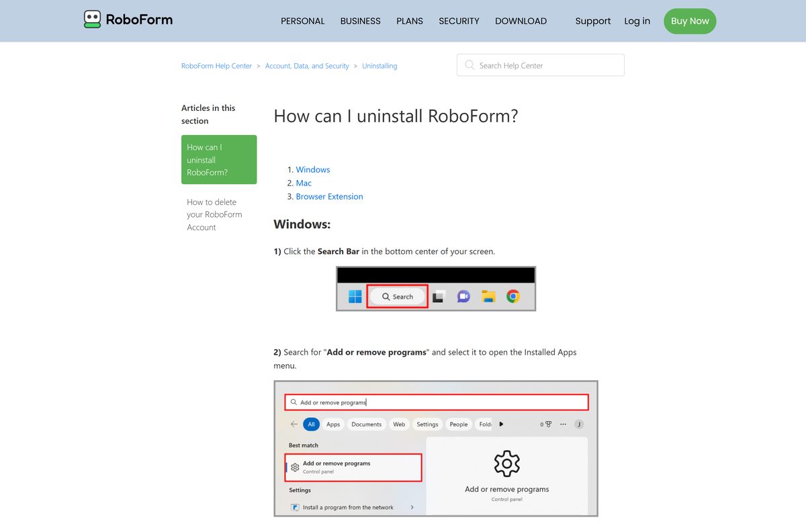This screenshot has height=532, width=806.
Task: Select the How can I uninstall RoboForm? article
Action: [x=219, y=160]
